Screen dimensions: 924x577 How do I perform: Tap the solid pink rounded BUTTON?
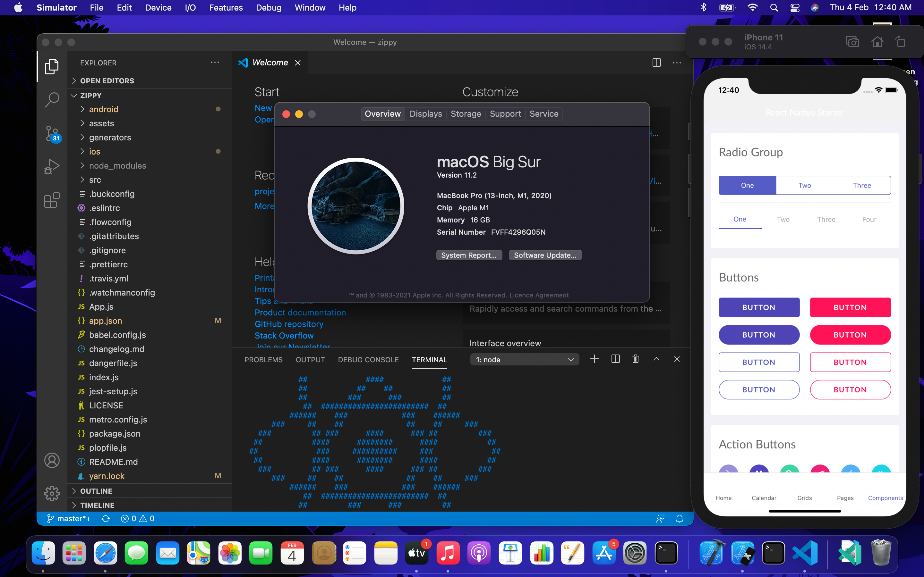(850, 335)
